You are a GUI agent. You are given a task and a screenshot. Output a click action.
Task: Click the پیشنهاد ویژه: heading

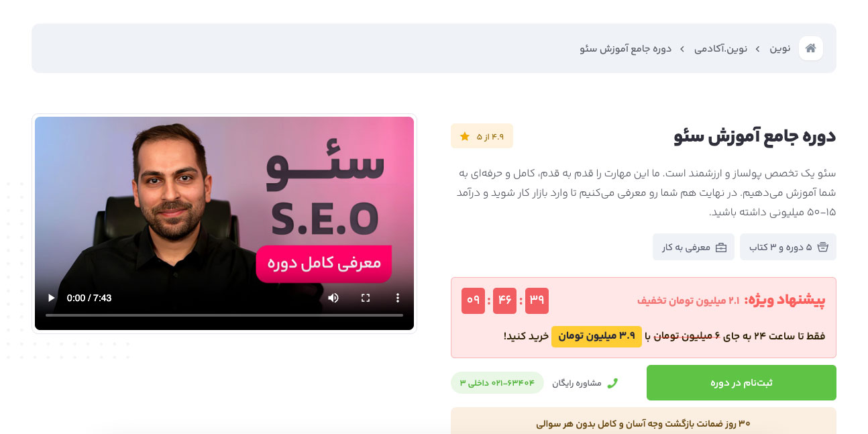[785, 300]
